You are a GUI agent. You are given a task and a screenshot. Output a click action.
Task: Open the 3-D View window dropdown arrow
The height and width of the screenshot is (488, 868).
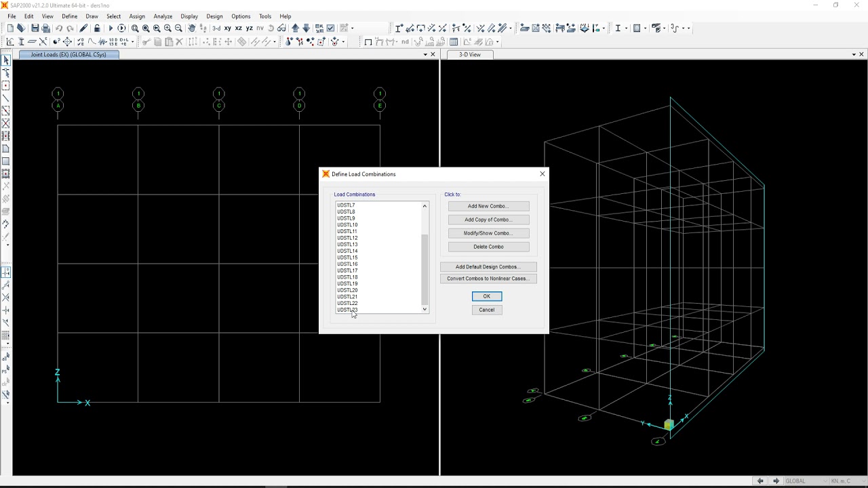click(854, 54)
